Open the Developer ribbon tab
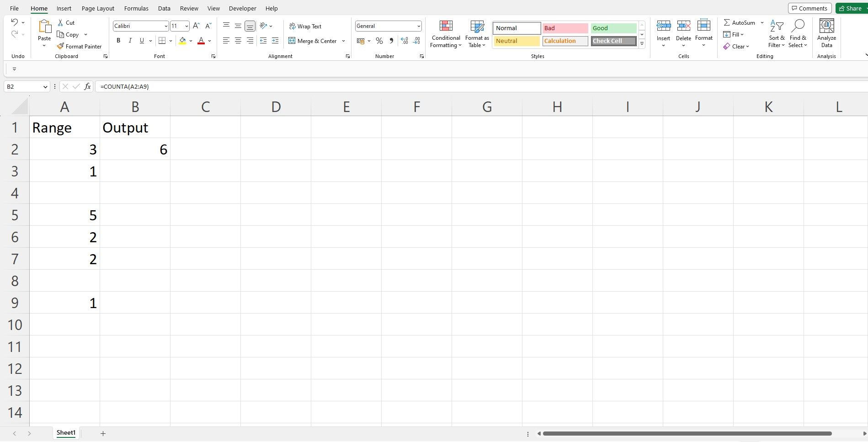The height and width of the screenshot is (442, 868). [242, 8]
